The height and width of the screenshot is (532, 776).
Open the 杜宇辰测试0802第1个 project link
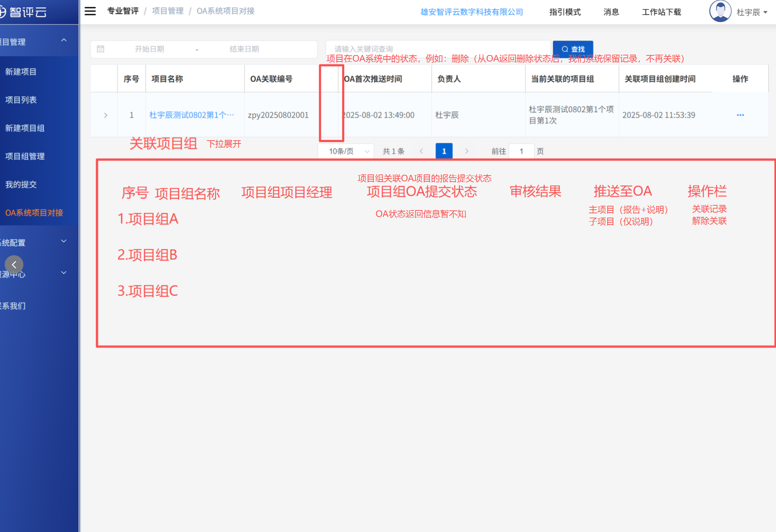(x=191, y=115)
